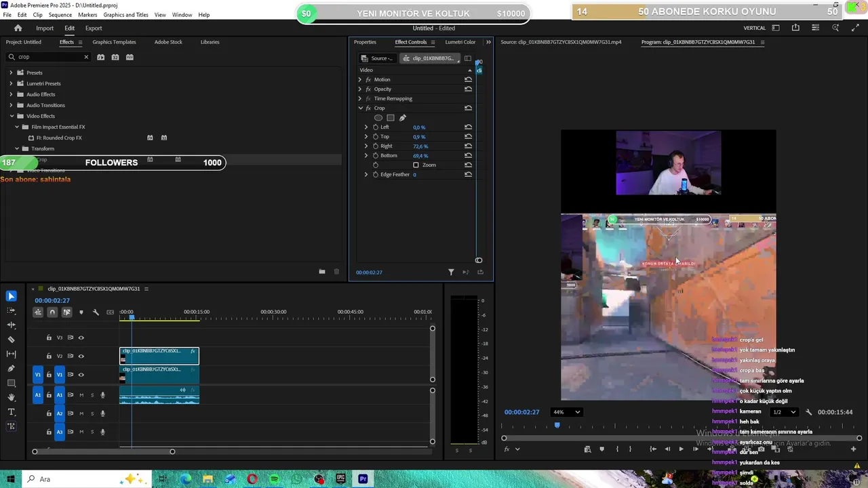Open timeline display settings wrench
The width and height of the screenshot is (868, 488).
coord(96,312)
